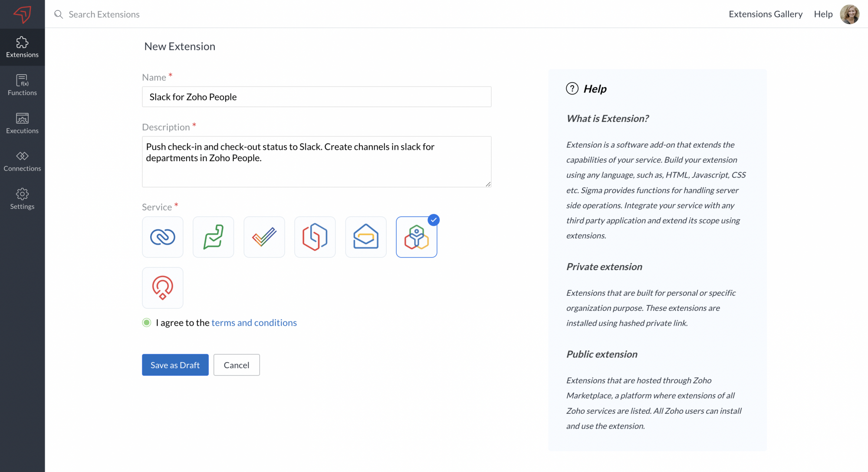Open the Functions sidebar section
This screenshot has width=868, height=472.
(22, 85)
